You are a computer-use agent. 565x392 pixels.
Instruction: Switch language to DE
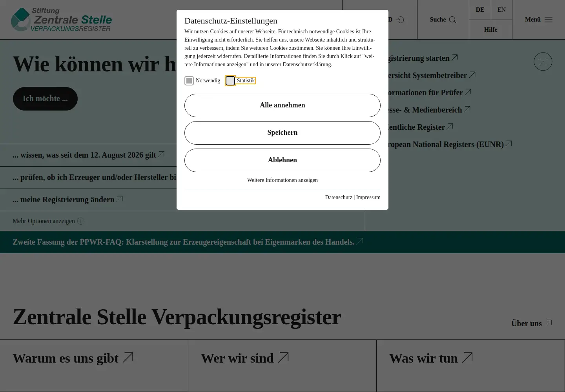[x=480, y=10]
